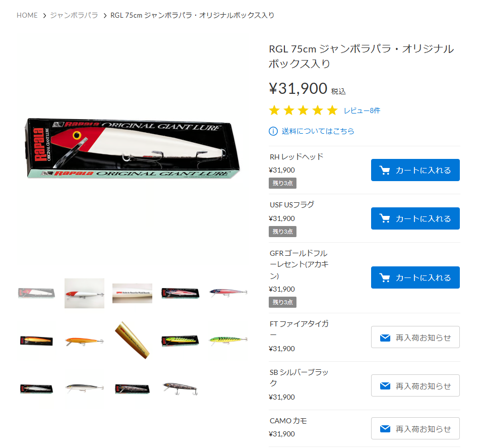Request restock notice for CAMO カモ
Viewport: 479px width, 448px height.
coord(415,428)
